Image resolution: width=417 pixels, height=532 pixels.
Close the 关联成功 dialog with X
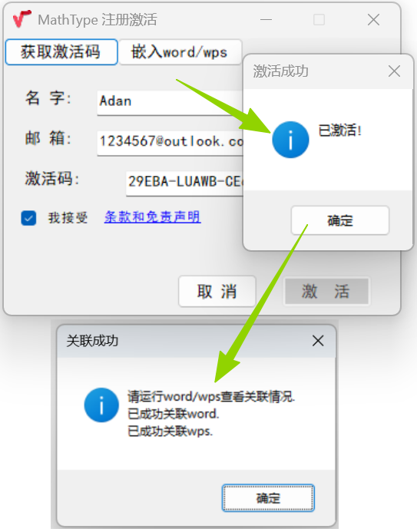point(318,341)
